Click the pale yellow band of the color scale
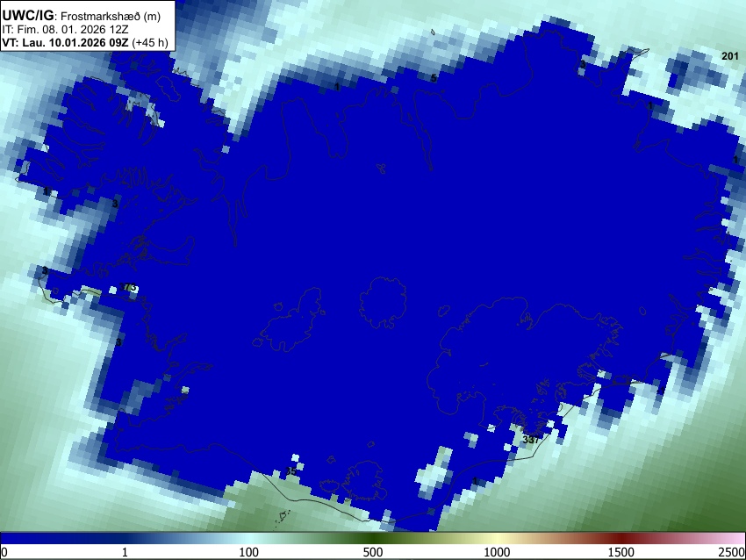The image size is (746, 560). (497, 538)
